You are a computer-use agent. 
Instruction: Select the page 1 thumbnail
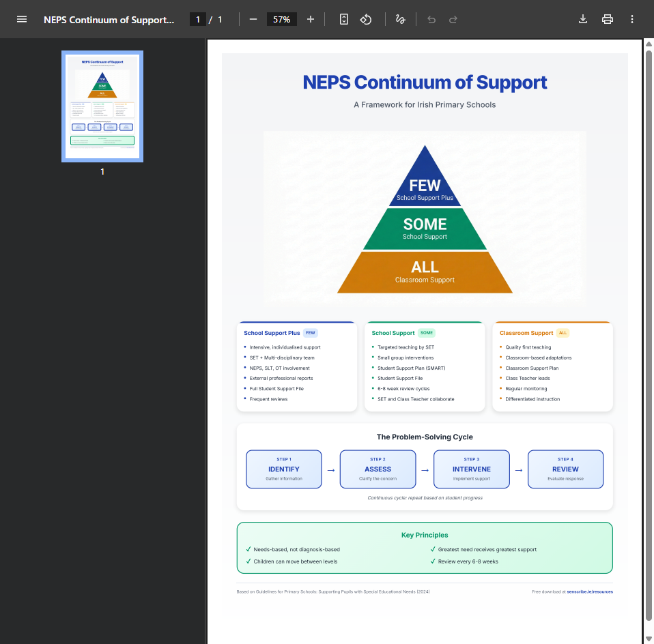[102, 106]
